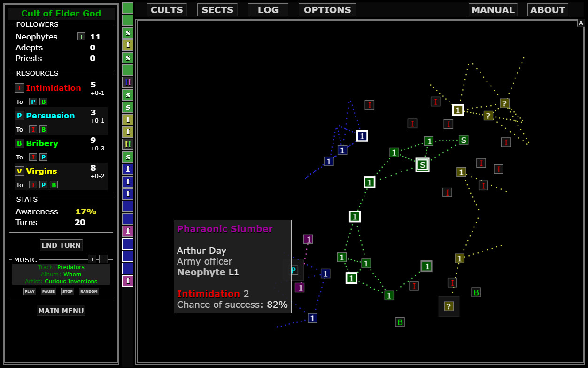Viewport: 588px width, 368px height.
Task: Return to the MAIN MENU
Action: [61, 310]
